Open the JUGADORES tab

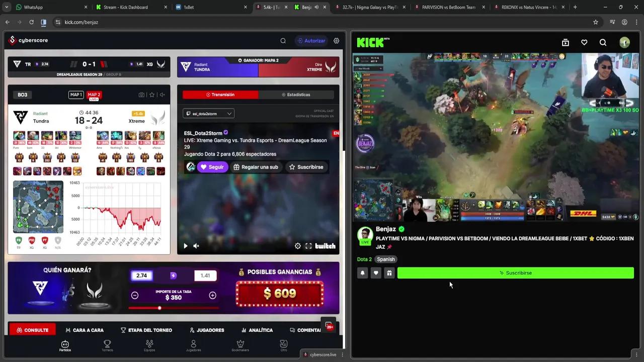point(207,330)
